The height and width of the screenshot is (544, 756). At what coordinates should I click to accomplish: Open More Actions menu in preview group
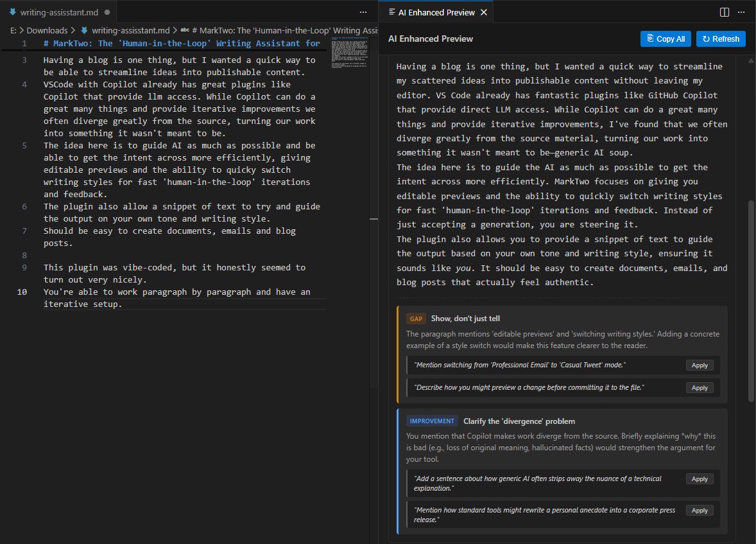pyautogui.click(x=743, y=12)
